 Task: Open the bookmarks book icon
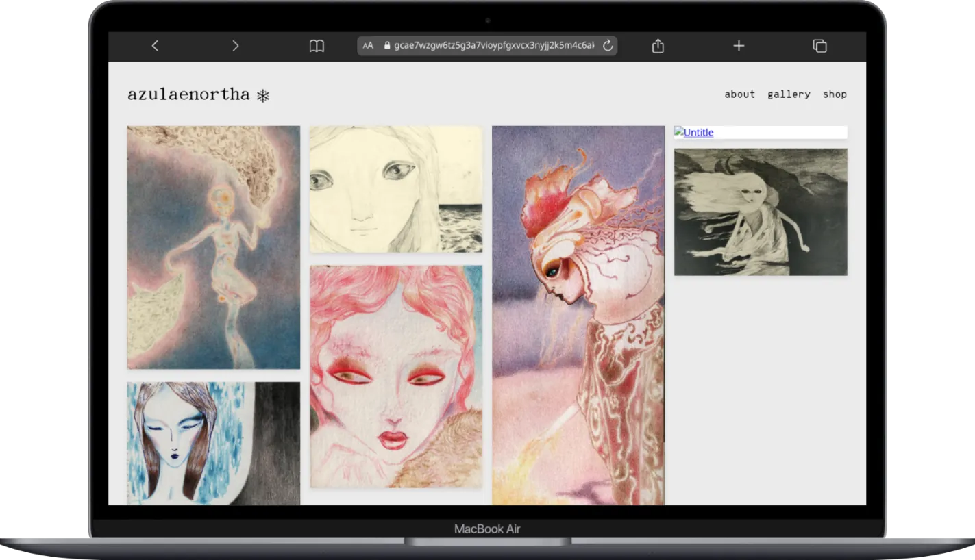(x=317, y=46)
